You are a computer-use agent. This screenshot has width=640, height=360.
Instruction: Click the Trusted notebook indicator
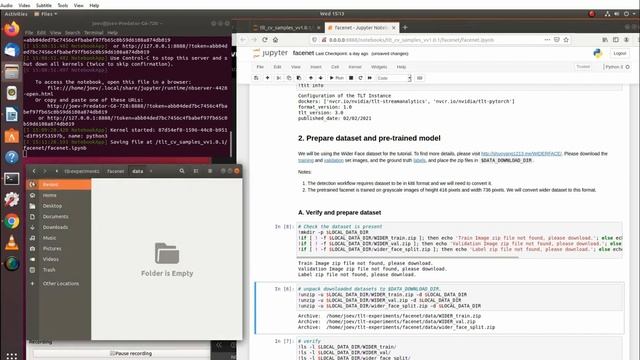click(x=583, y=67)
